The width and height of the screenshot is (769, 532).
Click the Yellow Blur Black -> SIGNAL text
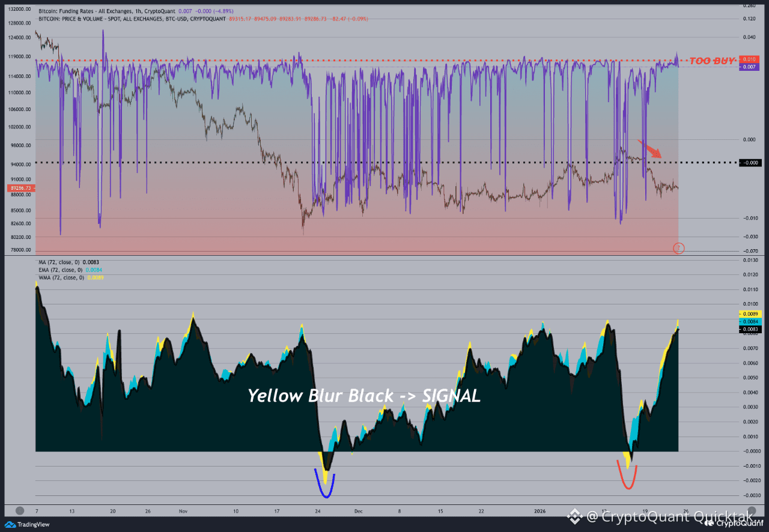coord(363,396)
